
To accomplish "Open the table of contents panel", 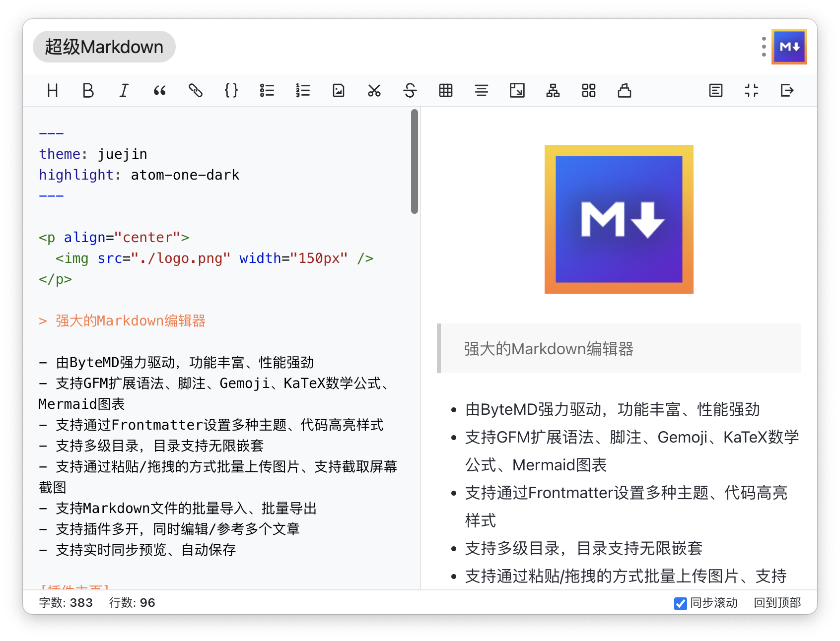I will coord(716,90).
